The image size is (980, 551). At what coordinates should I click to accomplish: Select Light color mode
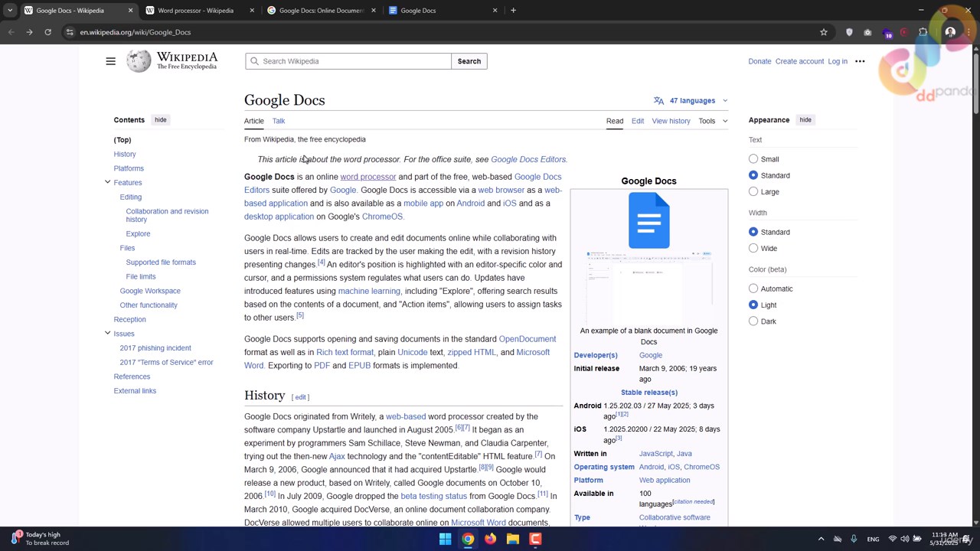753,305
